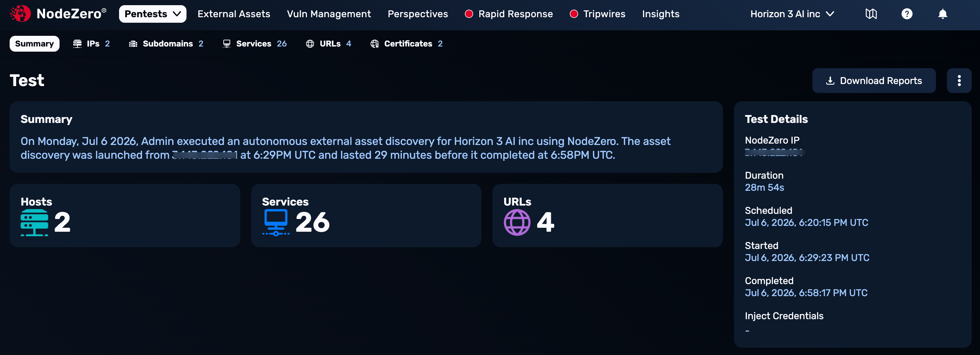Show notifications via bell icon
The width and height of the screenshot is (980, 355).
tap(942, 14)
